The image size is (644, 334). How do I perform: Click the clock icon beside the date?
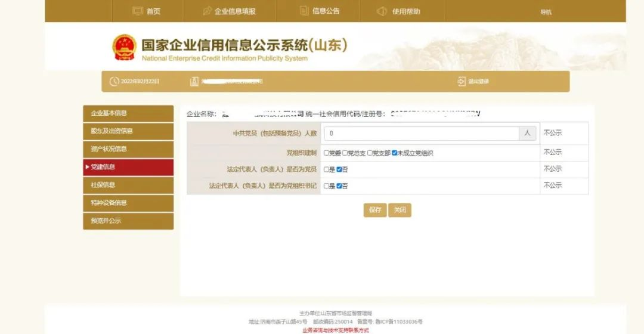pos(114,82)
